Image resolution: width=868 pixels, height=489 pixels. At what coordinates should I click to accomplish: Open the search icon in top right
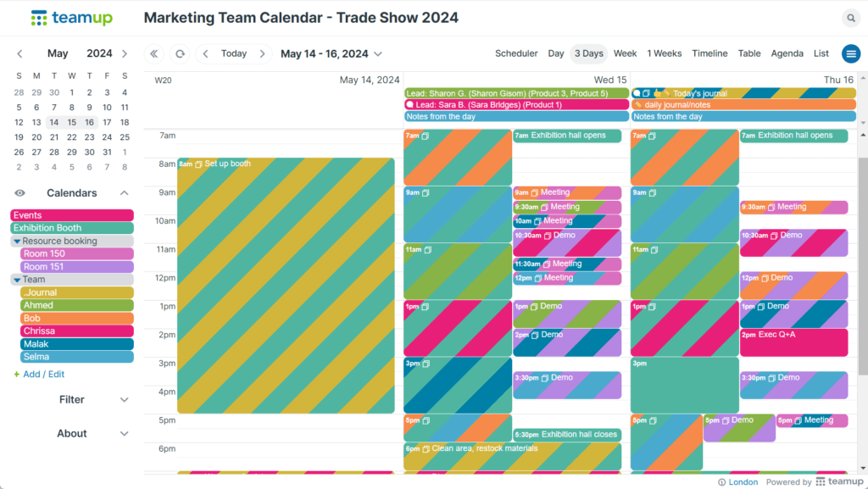tap(851, 17)
